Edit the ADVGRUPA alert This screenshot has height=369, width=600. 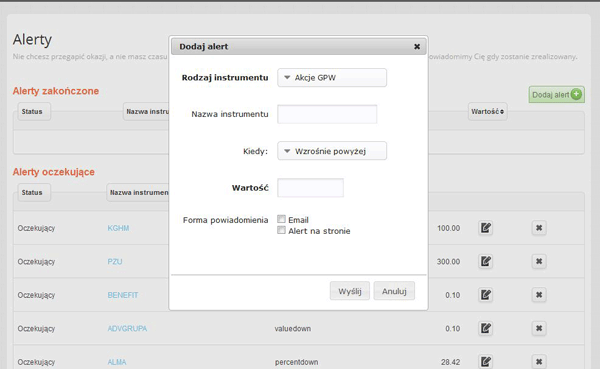tap(486, 328)
